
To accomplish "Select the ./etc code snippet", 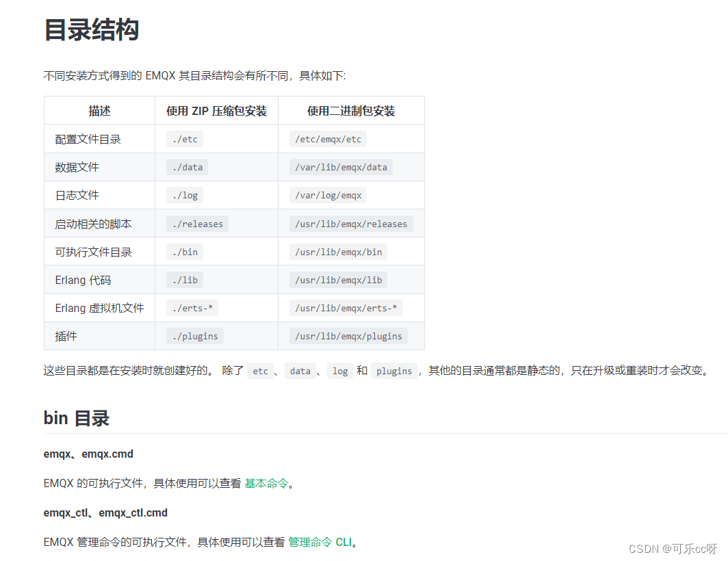I will [184, 138].
